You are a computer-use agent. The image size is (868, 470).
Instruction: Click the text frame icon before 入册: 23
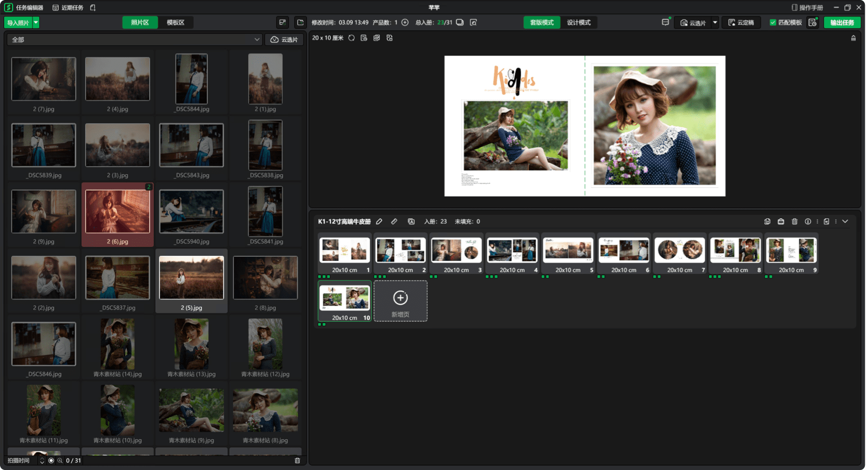[411, 221]
